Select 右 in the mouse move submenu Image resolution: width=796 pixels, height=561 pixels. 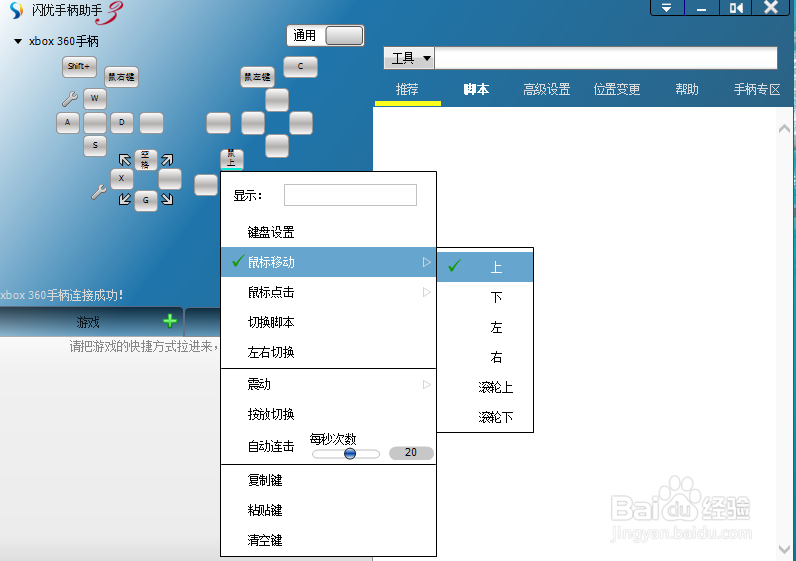(x=485, y=357)
